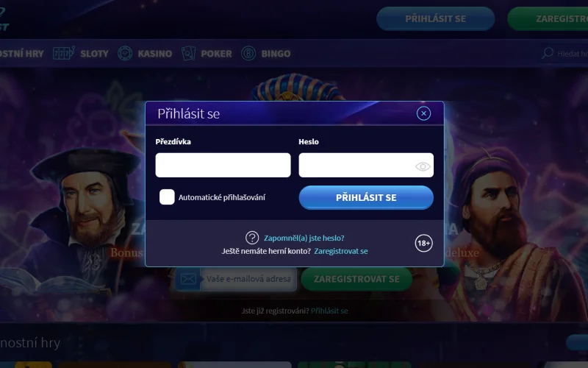Select the BINGO ball icon
This screenshot has height=368, width=588.
[x=248, y=53]
